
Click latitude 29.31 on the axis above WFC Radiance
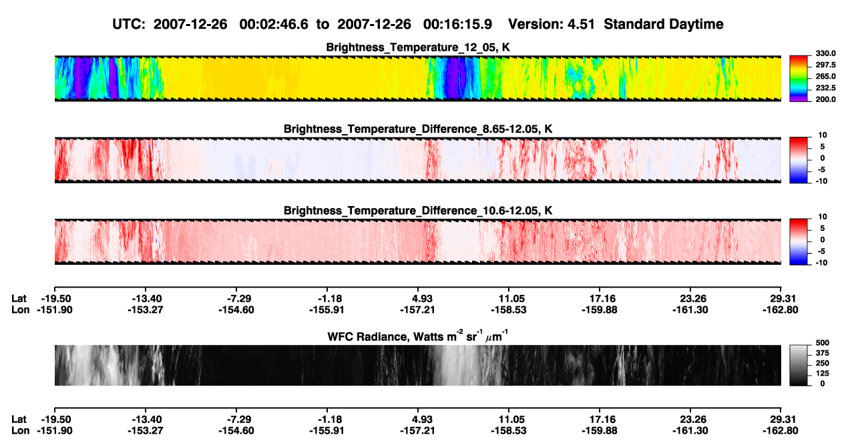781,298
